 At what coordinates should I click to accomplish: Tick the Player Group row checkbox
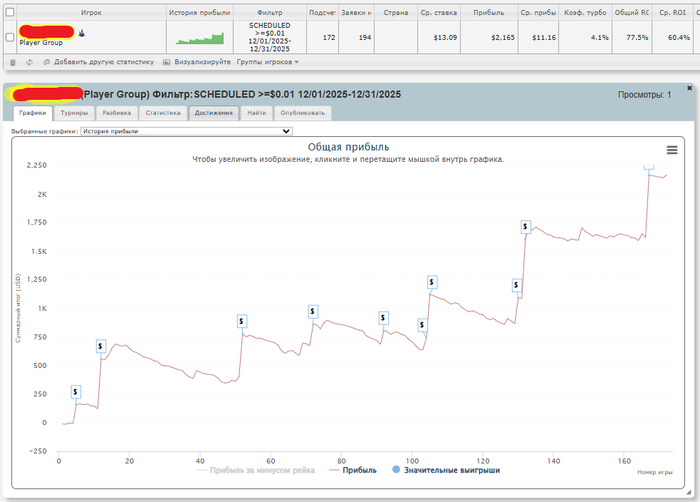click(10, 38)
